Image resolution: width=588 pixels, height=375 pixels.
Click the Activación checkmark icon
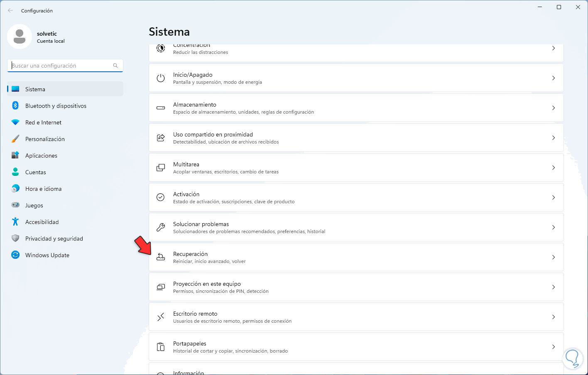point(161,197)
